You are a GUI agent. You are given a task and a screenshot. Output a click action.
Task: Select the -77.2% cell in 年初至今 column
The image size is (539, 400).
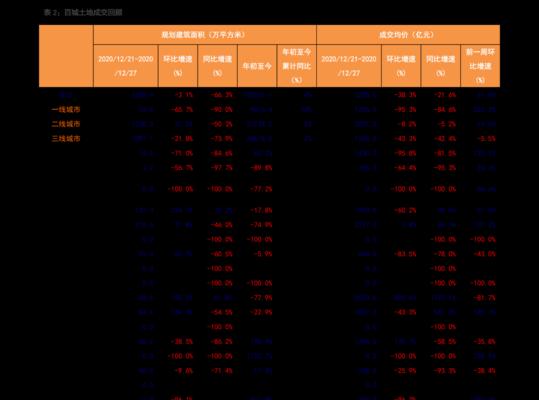[x=262, y=189]
